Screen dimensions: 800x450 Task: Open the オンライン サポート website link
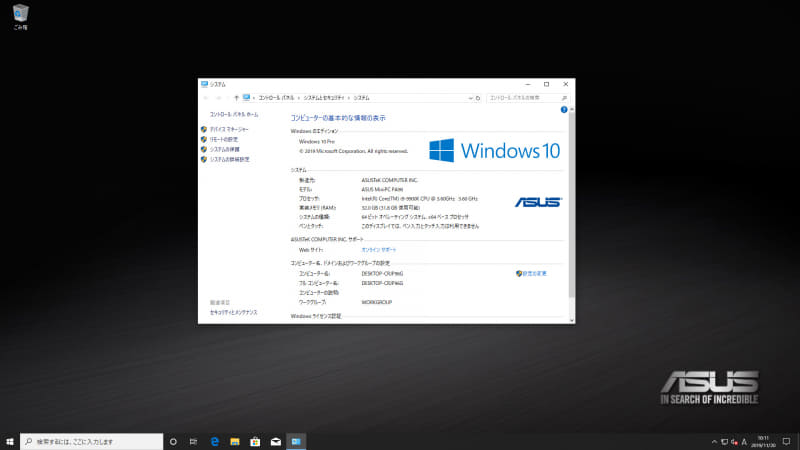[379, 250]
